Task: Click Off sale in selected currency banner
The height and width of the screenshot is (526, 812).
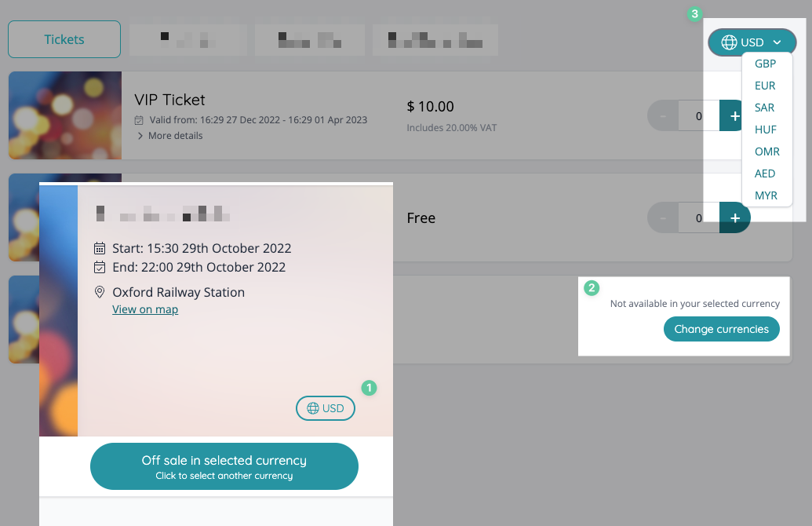Action: [224, 466]
